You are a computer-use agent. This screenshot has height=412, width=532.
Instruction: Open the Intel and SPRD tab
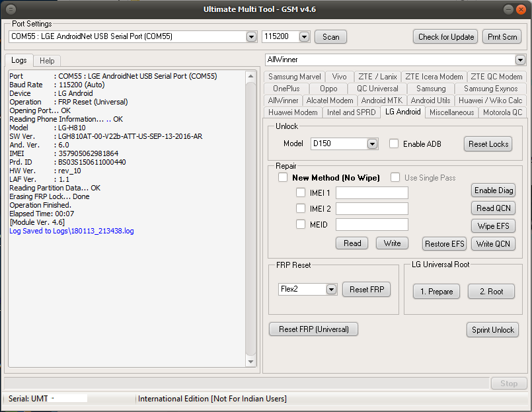click(351, 112)
